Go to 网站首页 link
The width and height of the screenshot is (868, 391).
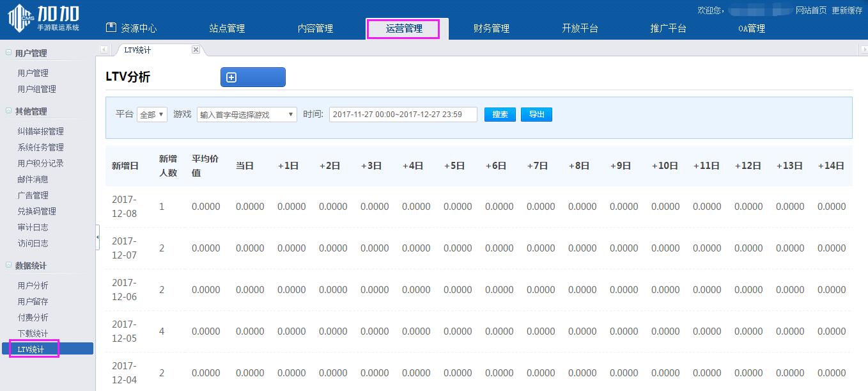coord(810,10)
